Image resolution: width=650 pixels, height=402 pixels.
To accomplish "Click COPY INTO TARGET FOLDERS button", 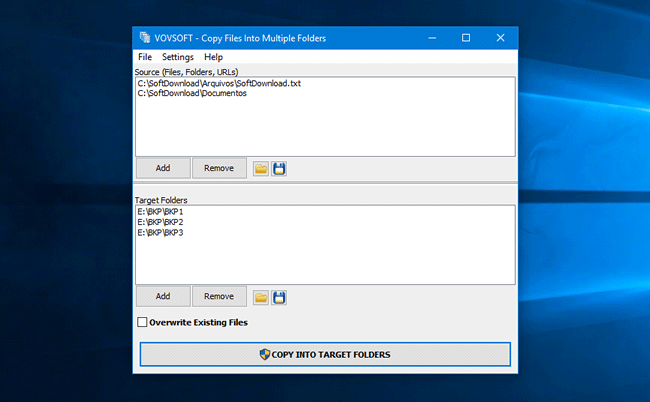I will click(x=325, y=354).
